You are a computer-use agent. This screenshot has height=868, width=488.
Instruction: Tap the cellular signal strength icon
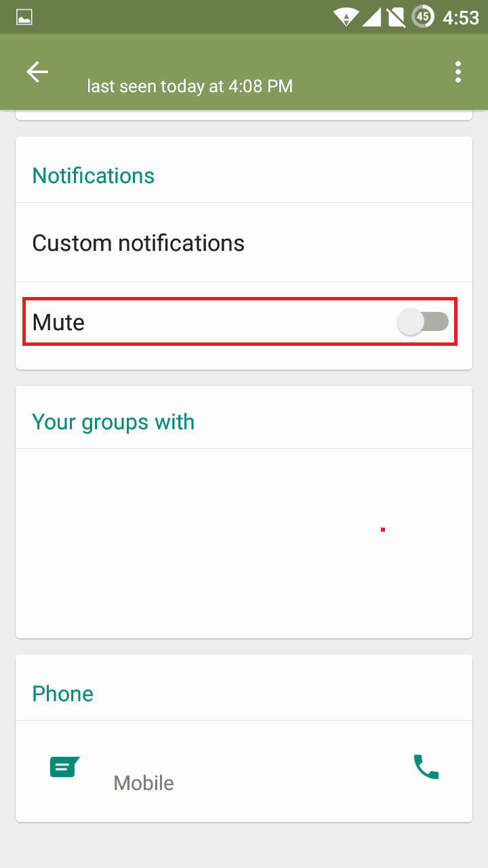371,17
